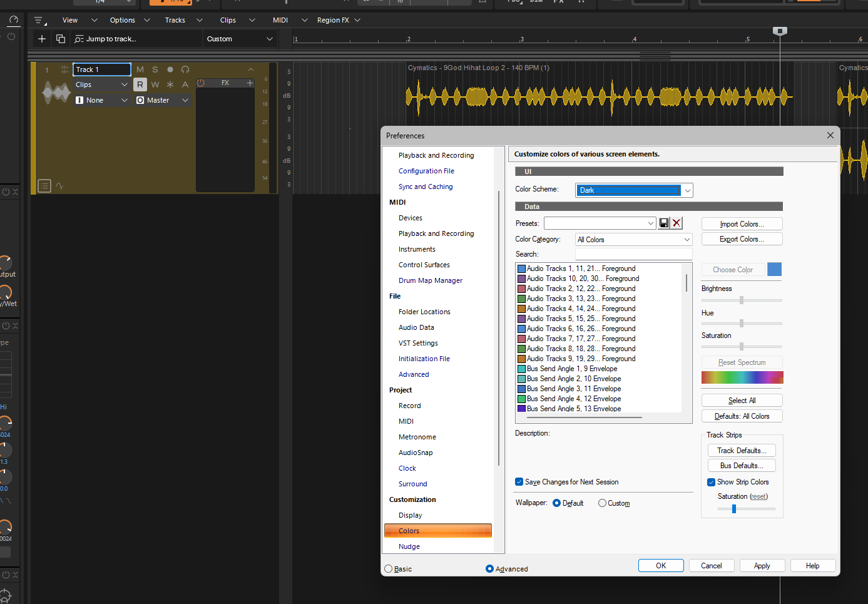
Task: Open the Clips menu
Action: click(237, 20)
